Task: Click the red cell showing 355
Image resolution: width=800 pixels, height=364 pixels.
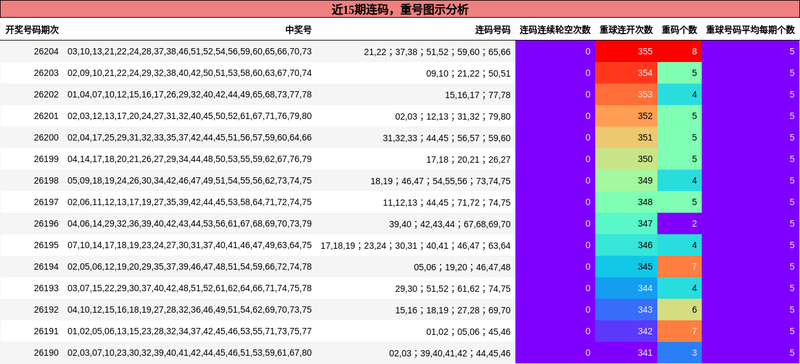Action: point(627,52)
